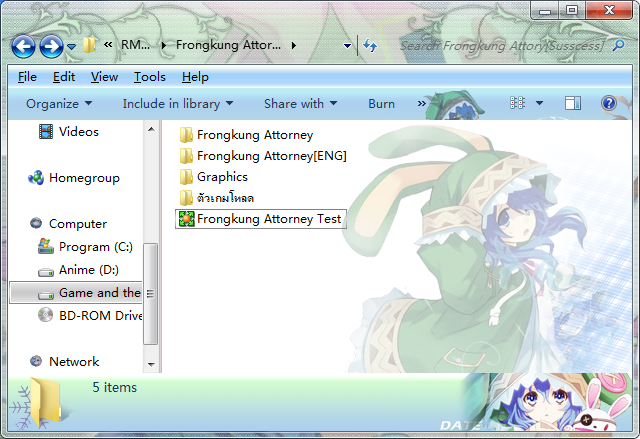Screen dimensions: 640x439
Task: Select the Frongkung Attorney folder name
Action: 255,135
